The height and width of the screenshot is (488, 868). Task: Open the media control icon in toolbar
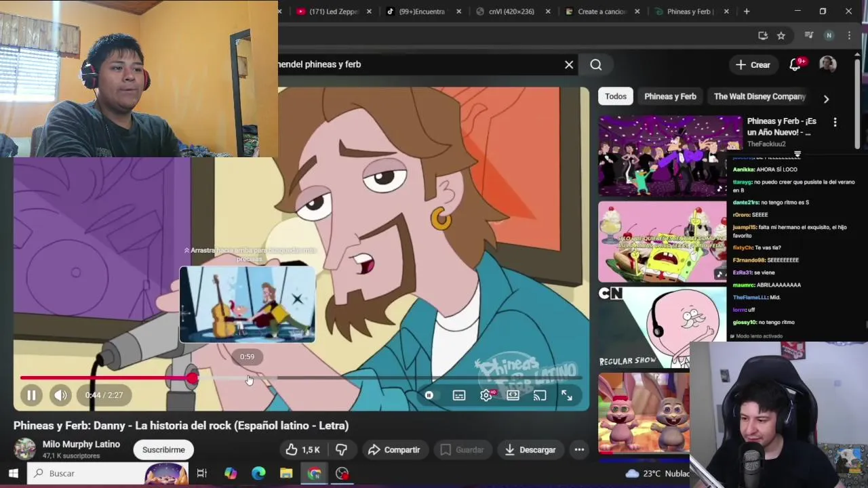point(808,35)
